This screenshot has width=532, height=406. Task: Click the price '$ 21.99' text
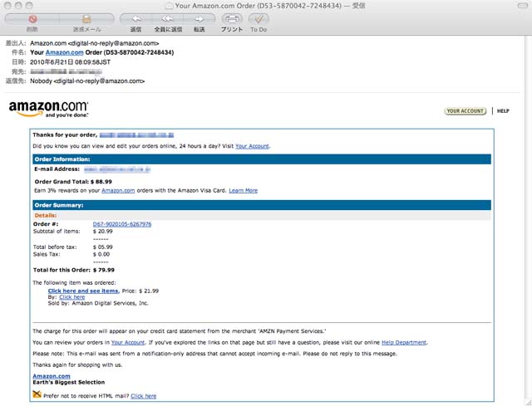[x=149, y=291]
